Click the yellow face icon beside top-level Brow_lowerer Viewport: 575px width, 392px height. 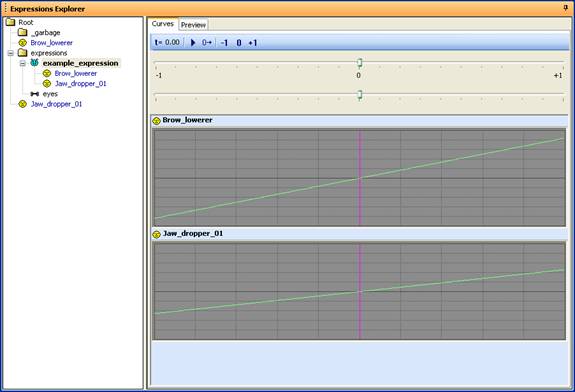23,43
